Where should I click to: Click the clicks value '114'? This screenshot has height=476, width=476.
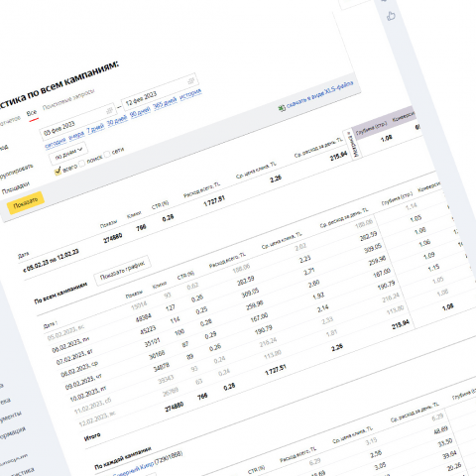[175, 320]
